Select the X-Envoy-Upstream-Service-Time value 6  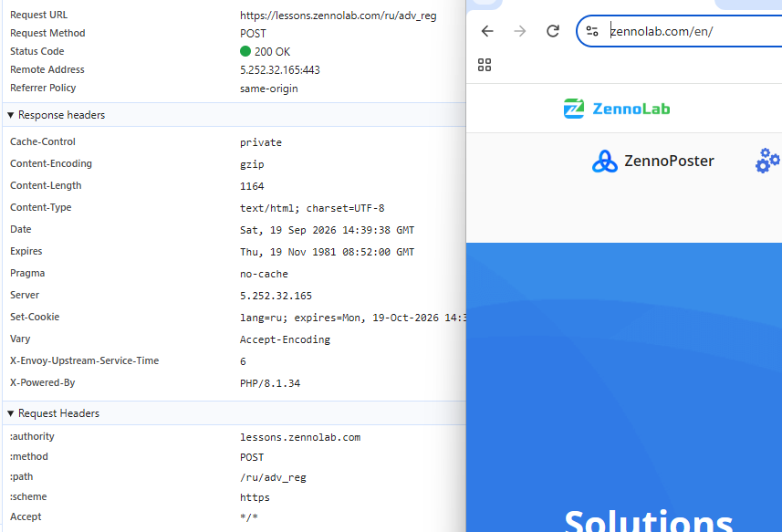coord(243,361)
